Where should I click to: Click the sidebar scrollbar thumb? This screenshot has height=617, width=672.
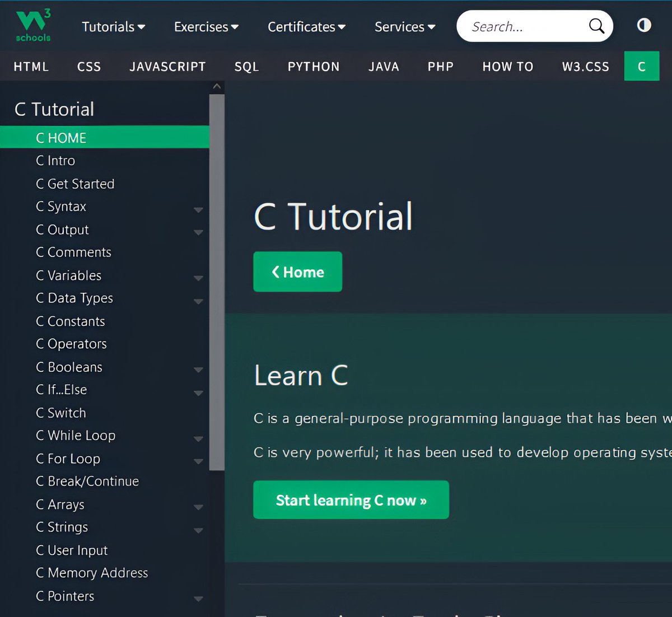point(217,282)
